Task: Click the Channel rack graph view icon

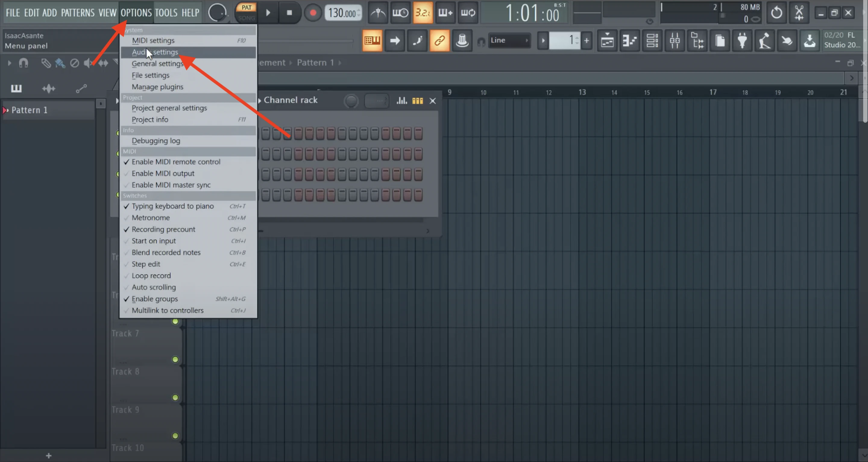Action: [x=402, y=100]
